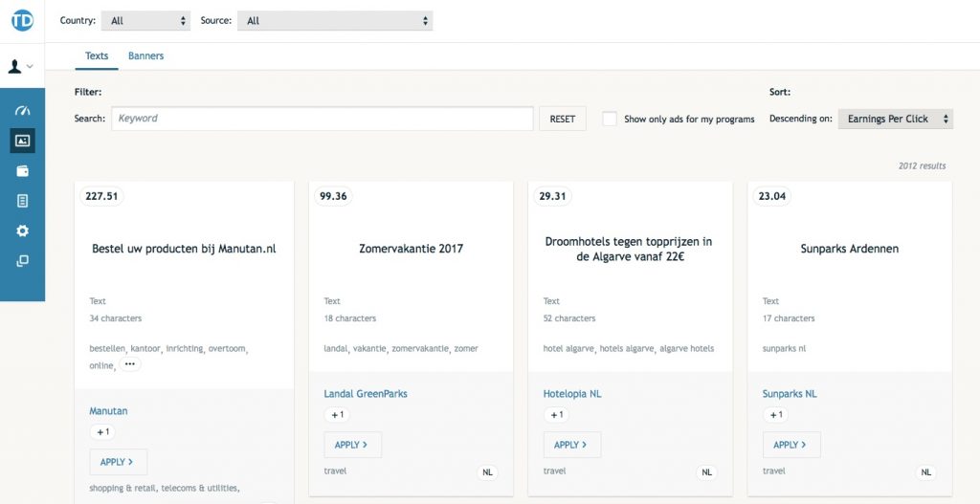Expand +1 badge under Landal GreenParks
Image resolution: width=980 pixels, height=504 pixels.
337,415
